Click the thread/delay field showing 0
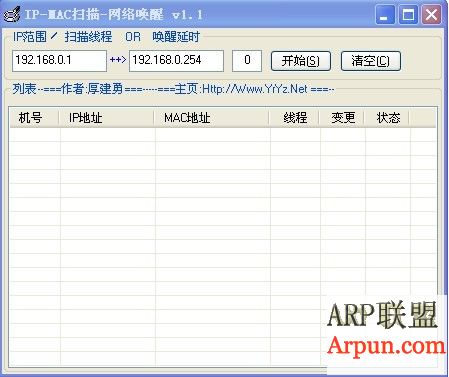The image size is (449, 377). [247, 61]
